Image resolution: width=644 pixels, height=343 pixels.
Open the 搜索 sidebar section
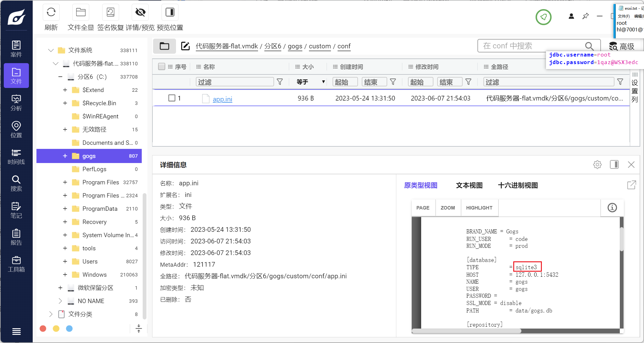(16, 183)
